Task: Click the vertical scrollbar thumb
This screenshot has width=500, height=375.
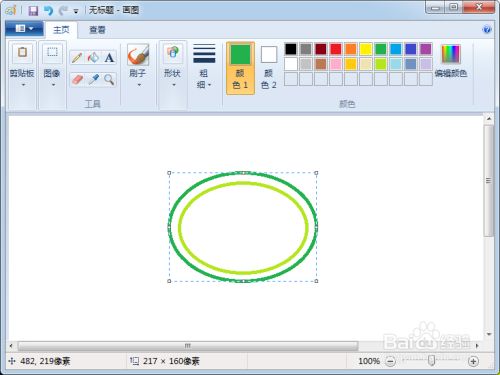Action: click(x=489, y=181)
